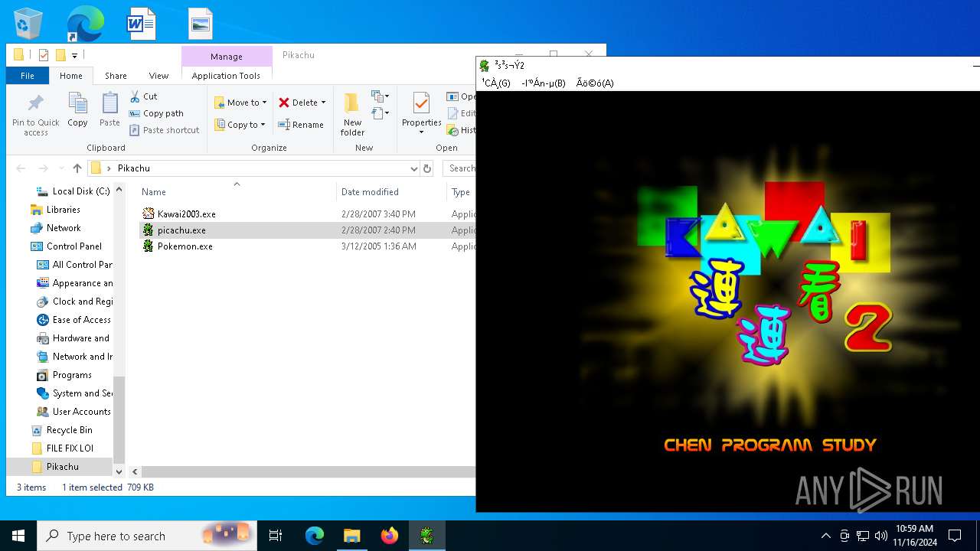This screenshot has width=980, height=551.
Task: Switch to the game taskbar icon
Action: click(426, 536)
